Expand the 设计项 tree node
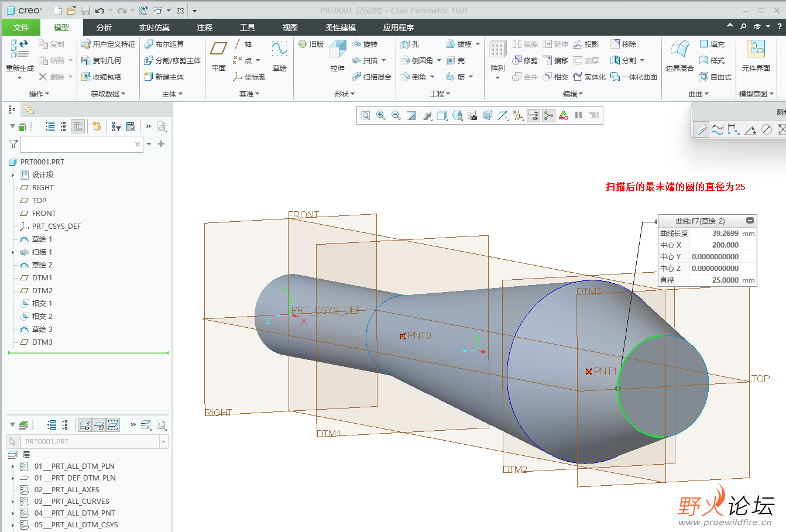786x532 pixels. pyautogui.click(x=13, y=175)
